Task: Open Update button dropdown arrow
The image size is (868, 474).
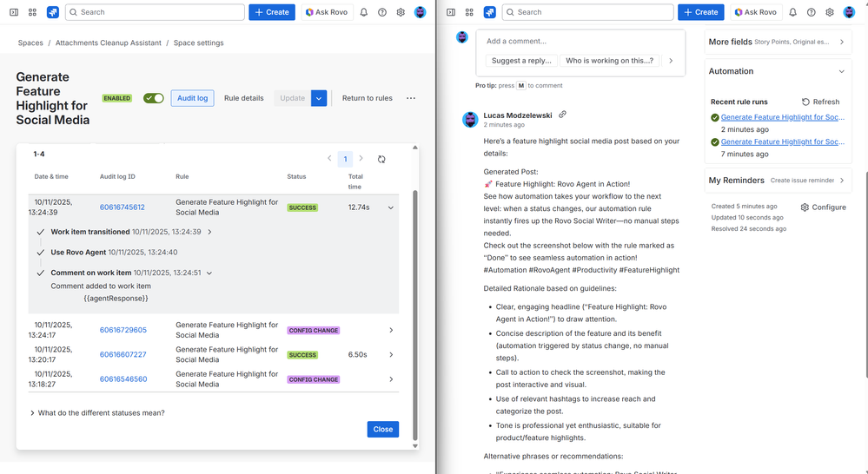Action: tap(319, 98)
